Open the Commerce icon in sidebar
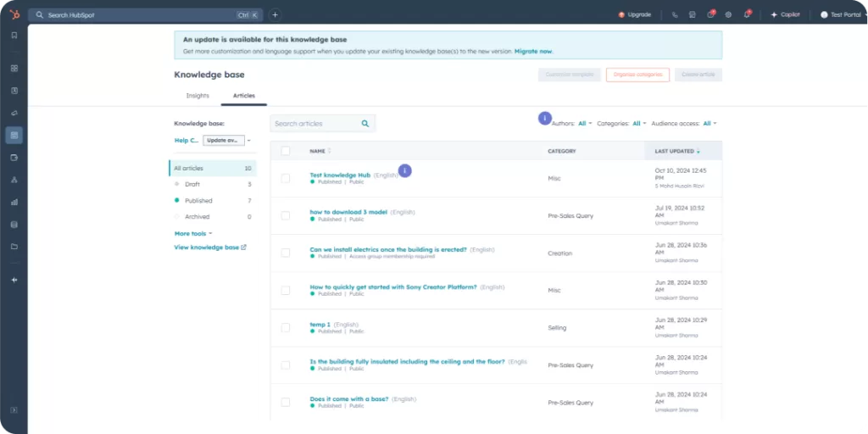Image resolution: width=868 pixels, height=434 pixels. tap(14, 157)
